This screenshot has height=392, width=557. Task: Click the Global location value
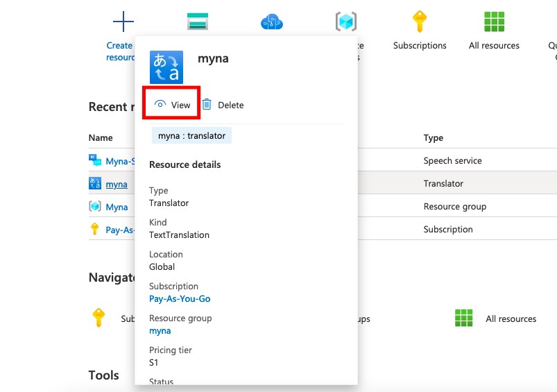point(162,267)
